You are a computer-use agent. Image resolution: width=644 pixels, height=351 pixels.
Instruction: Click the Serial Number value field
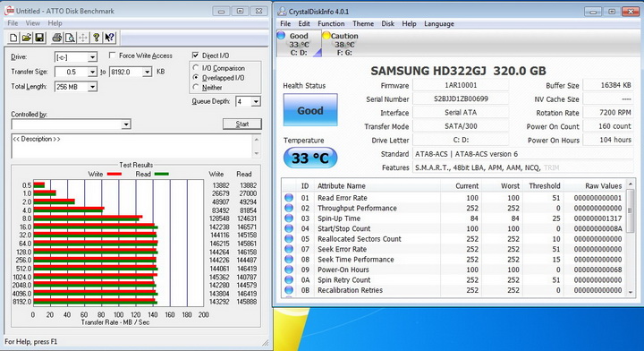tap(461, 98)
